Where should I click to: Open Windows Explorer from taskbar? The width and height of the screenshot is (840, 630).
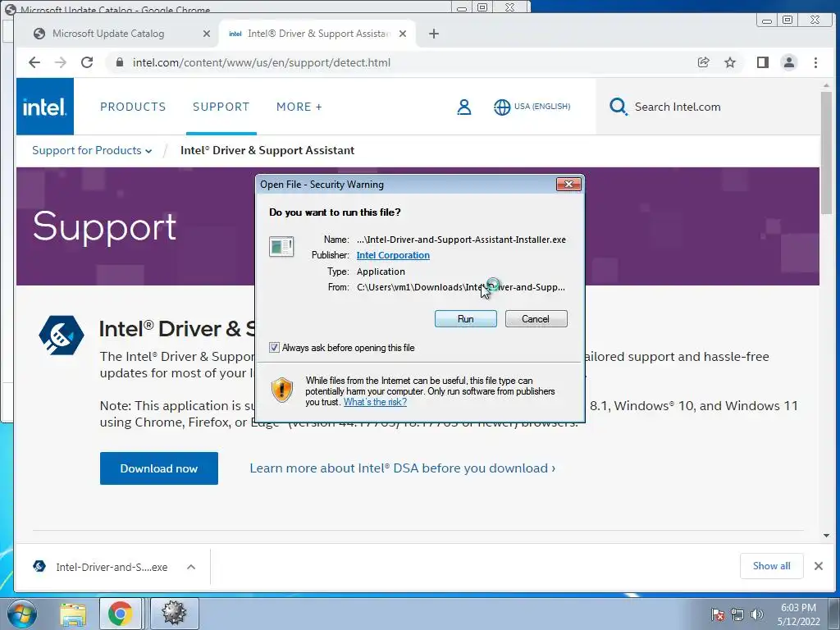[x=73, y=614]
